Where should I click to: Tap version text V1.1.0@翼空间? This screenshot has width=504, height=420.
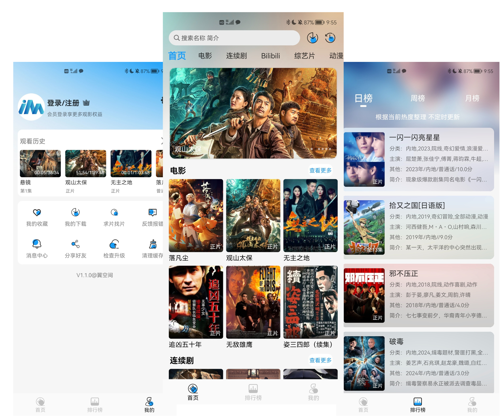click(x=94, y=275)
